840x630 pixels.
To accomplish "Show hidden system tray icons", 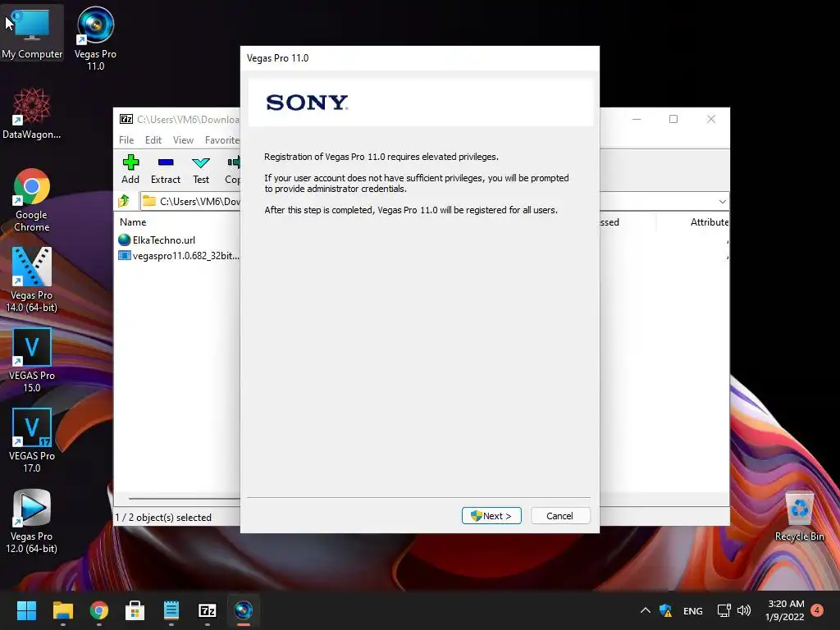I will pyautogui.click(x=646, y=610).
